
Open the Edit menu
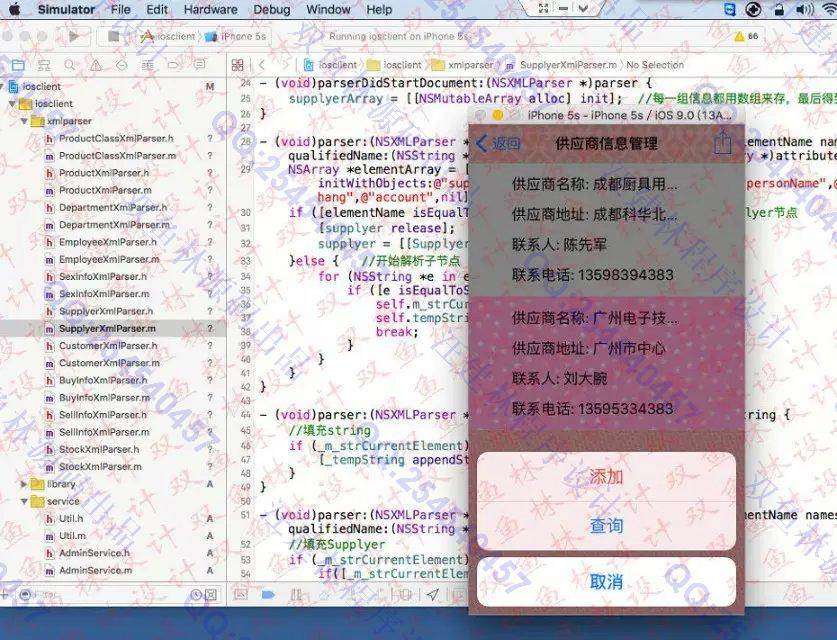[157, 10]
